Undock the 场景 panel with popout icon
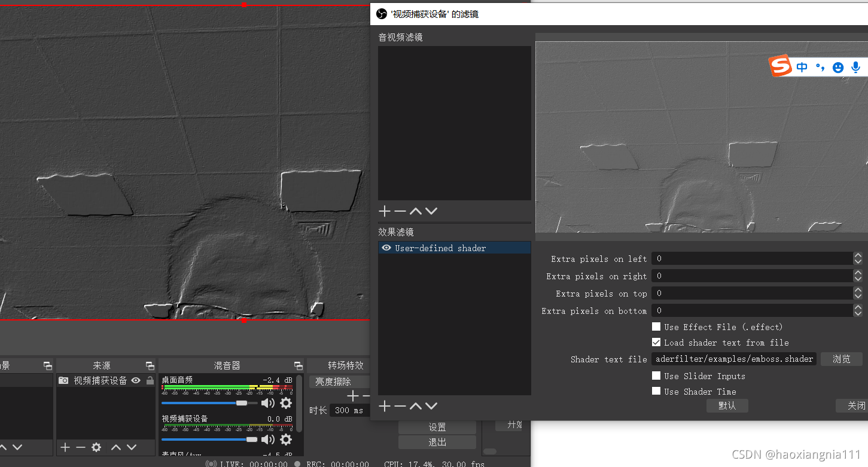868x467 pixels. pos(48,365)
